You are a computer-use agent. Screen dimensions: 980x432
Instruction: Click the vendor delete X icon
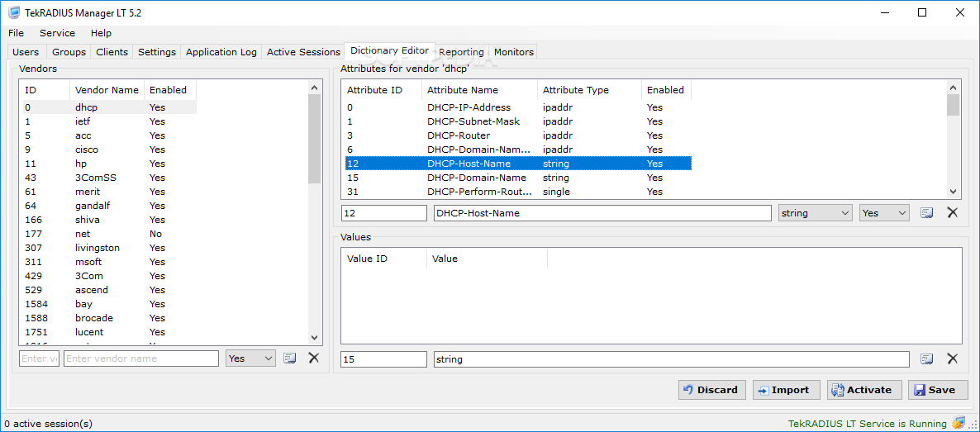point(314,358)
